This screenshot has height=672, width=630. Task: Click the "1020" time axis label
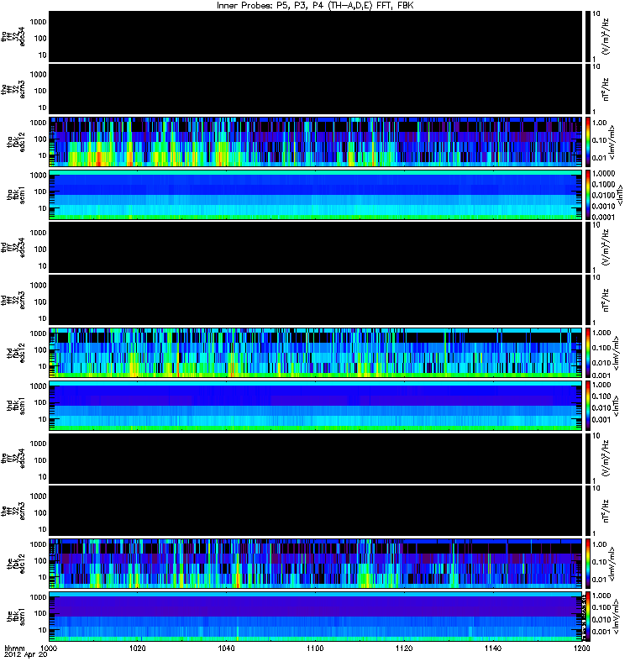tap(138, 648)
